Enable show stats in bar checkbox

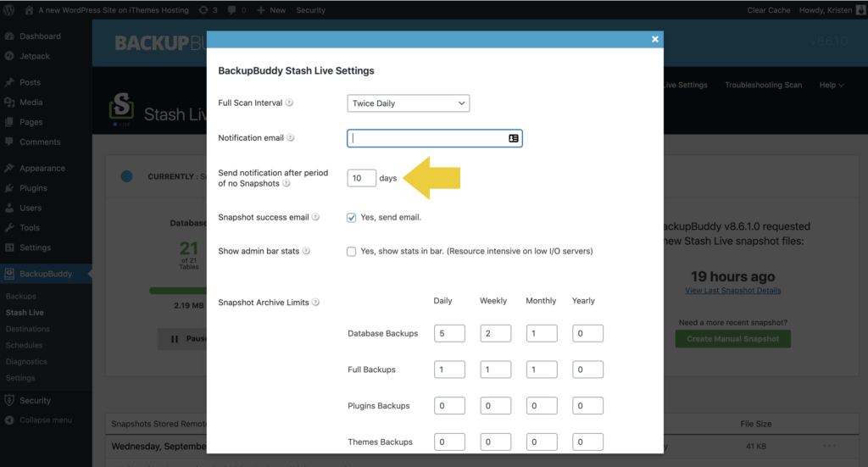[x=352, y=251]
